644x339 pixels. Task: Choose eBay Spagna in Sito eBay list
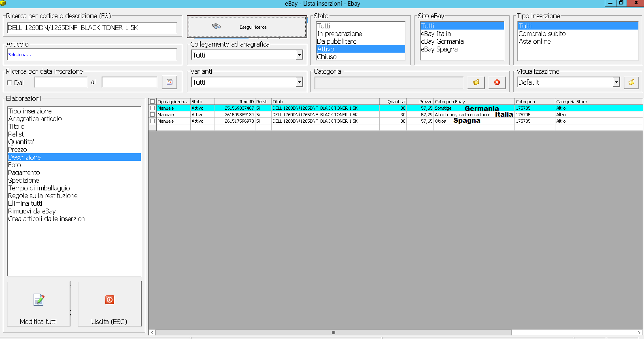point(462,49)
